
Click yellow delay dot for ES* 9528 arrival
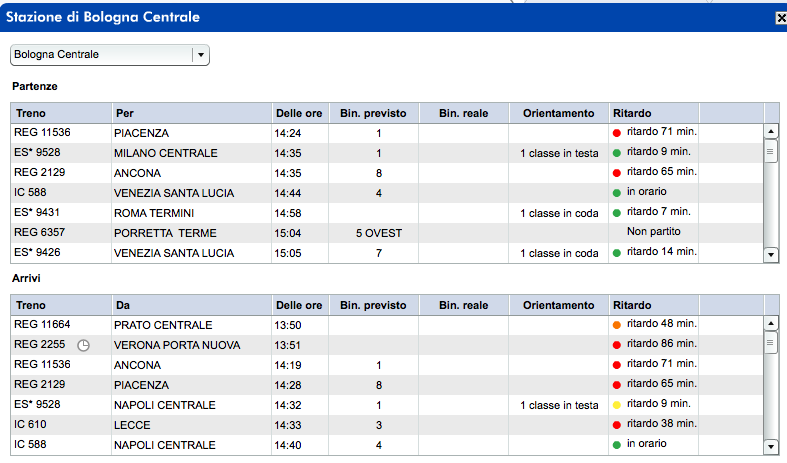[617, 405]
